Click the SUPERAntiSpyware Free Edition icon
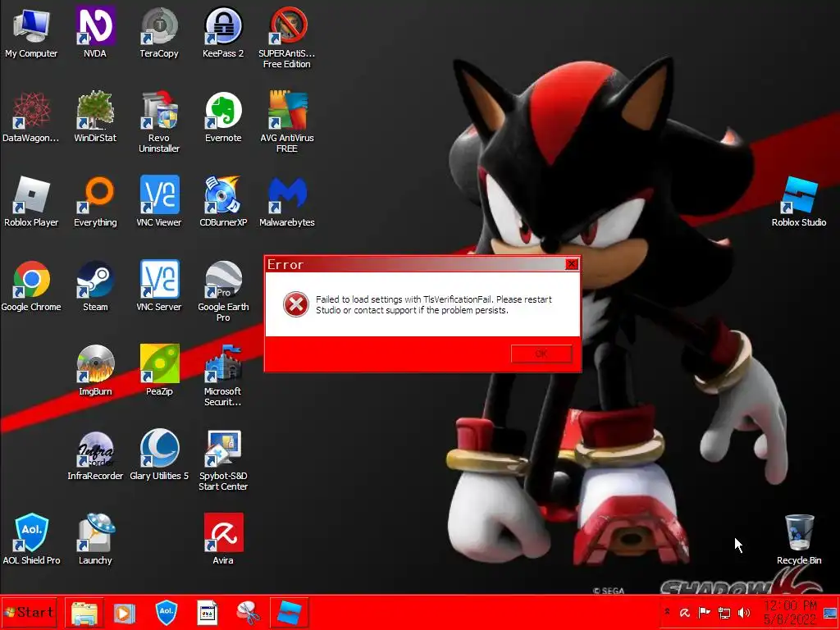 point(287,38)
